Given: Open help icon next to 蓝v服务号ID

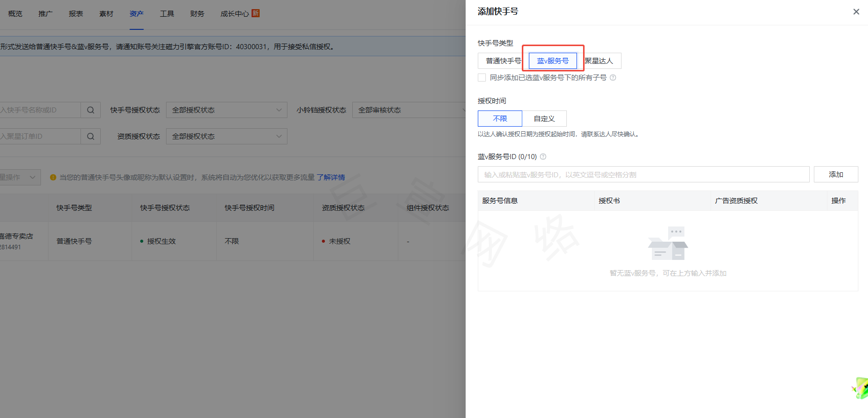Looking at the screenshot, I should click(543, 157).
